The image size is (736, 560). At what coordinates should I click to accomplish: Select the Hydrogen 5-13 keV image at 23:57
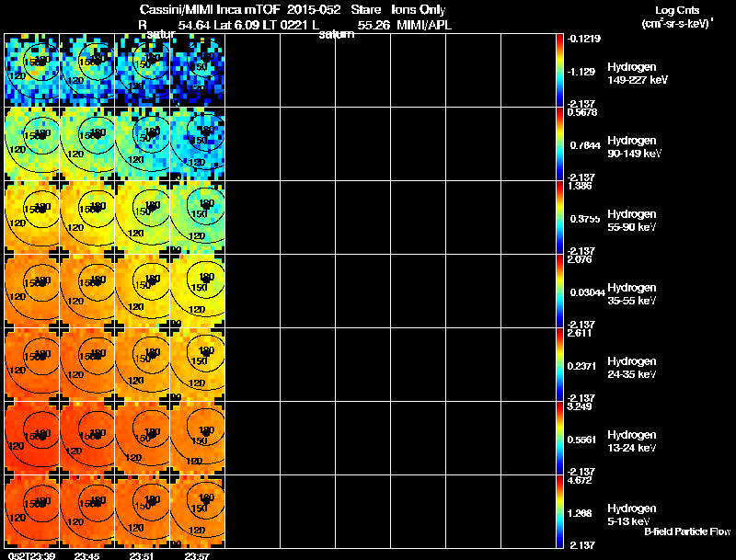pos(198,511)
